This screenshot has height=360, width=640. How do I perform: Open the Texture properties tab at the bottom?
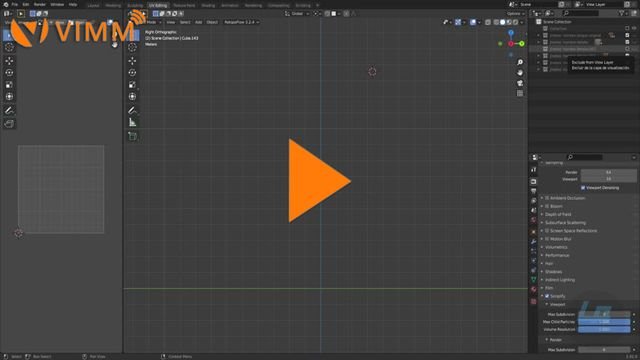[x=533, y=302]
